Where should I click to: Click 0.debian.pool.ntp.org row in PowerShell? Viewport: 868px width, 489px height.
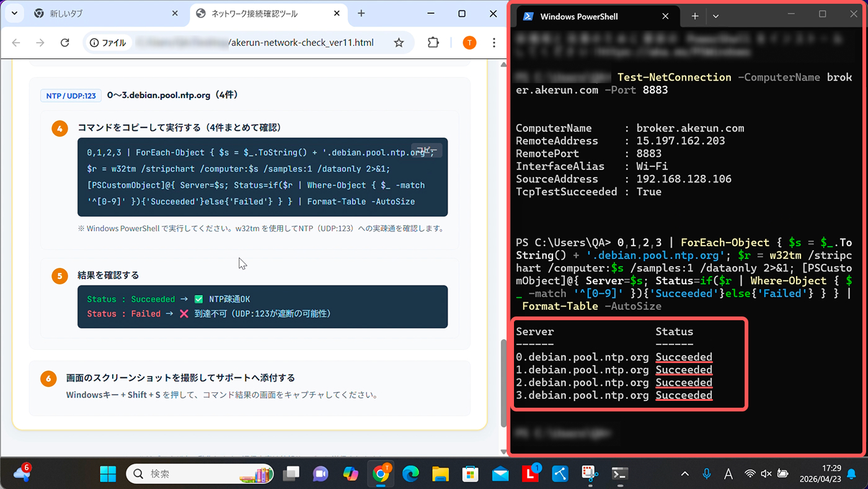coord(614,357)
